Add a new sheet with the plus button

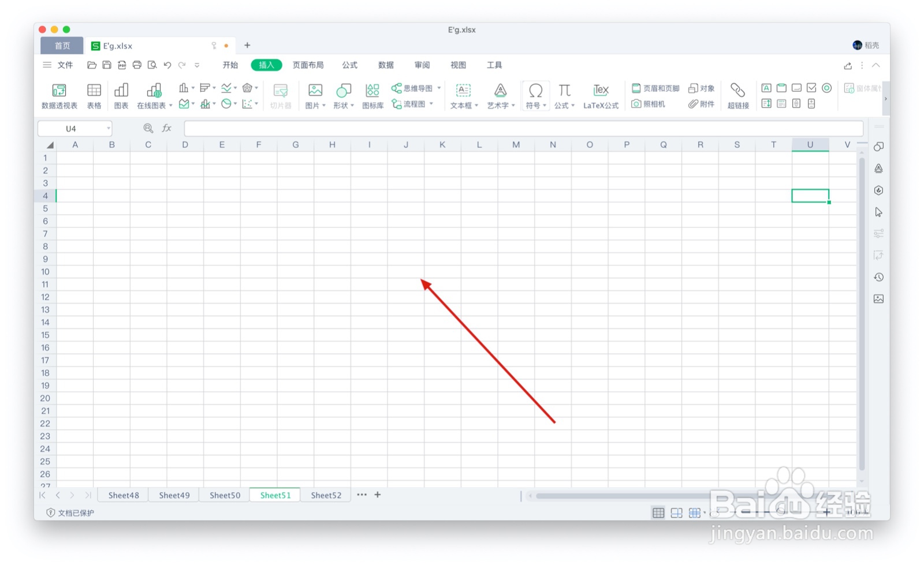pos(378,495)
